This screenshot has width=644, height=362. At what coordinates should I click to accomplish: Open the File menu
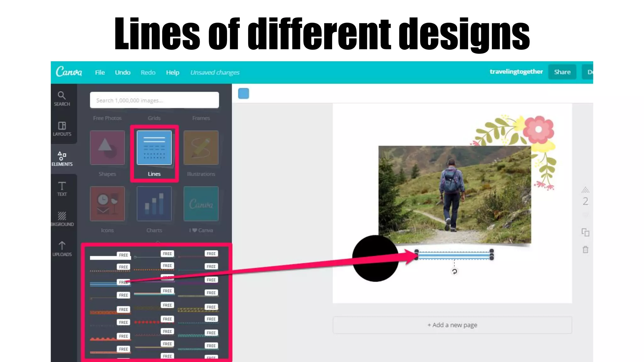100,73
